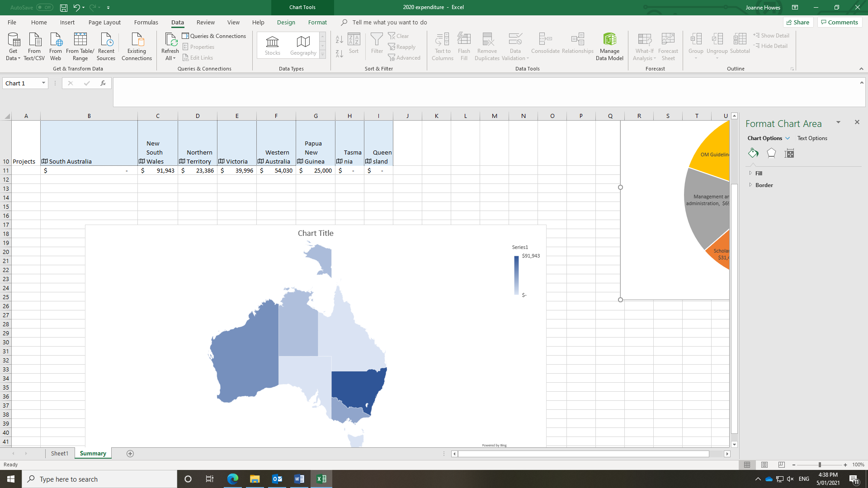
Task: Click Reapply in Sort & Filter
Action: pos(401,47)
